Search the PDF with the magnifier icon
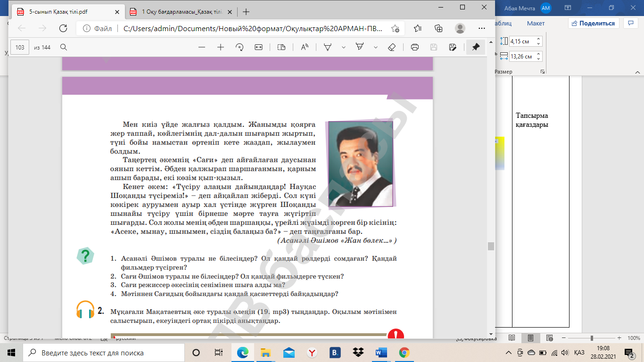This screenshot has width=644, height=362. tap(64, 47)
